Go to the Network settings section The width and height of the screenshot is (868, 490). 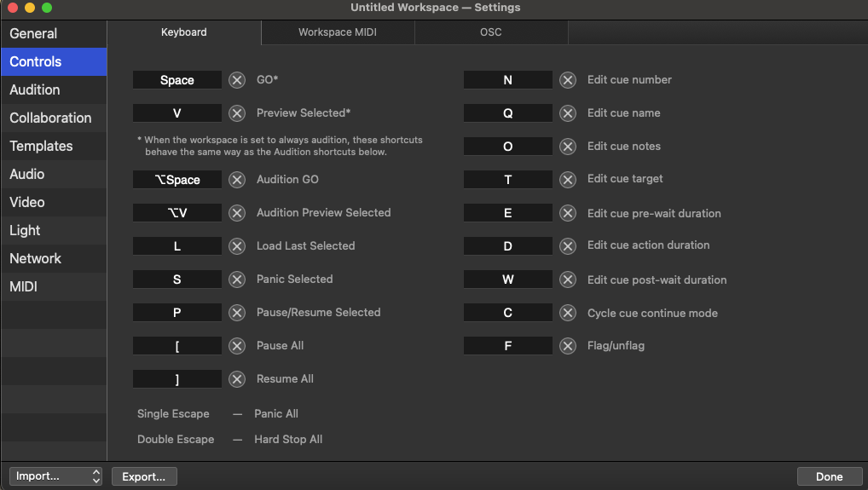[x=36, y=258]
